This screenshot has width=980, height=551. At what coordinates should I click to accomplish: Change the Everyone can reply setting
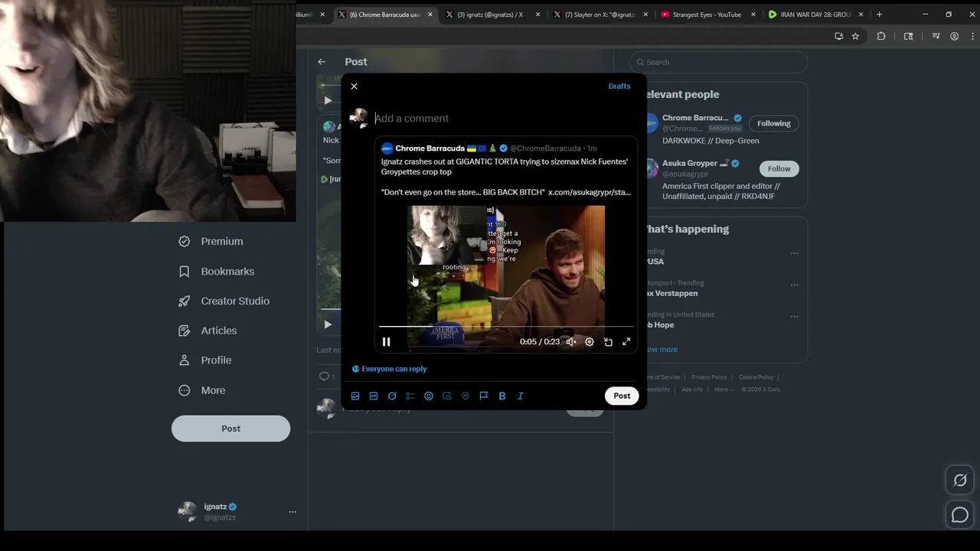(389, 369)
